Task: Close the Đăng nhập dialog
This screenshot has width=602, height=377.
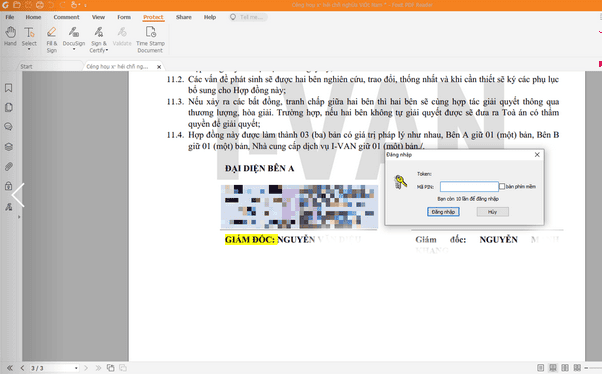Action: coord(537,154)
